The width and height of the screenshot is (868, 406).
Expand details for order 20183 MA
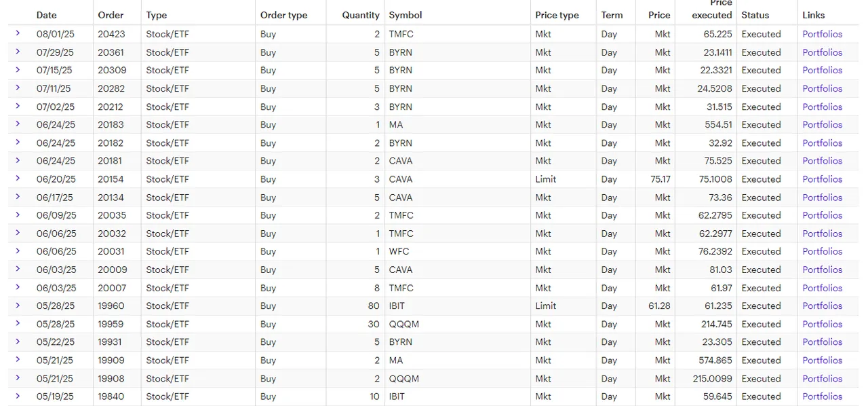pos(18,124)
